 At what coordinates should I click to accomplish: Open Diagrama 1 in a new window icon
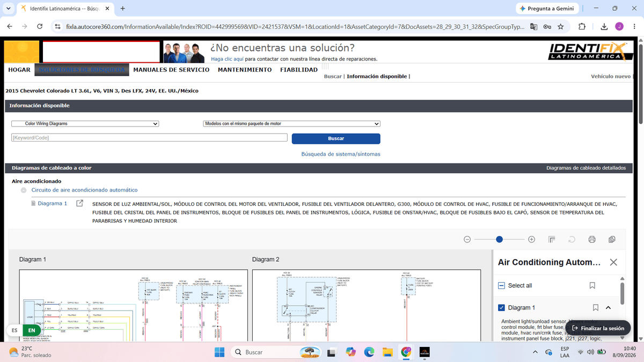[x=80, y=204]
